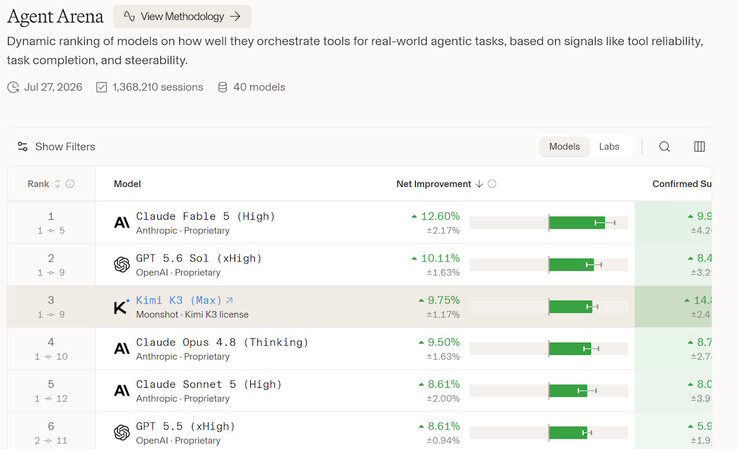The image size is (738, 449).
Task: Click the ±2.00% margin value
Action: (443, 399)
